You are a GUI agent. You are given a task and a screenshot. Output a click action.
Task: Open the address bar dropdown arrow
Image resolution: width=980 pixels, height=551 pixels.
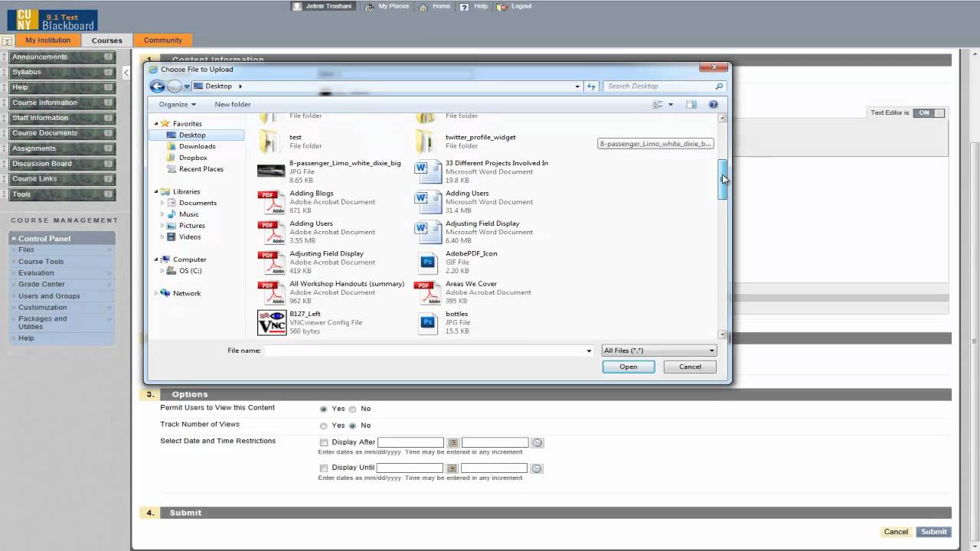(x=577, y=86)
